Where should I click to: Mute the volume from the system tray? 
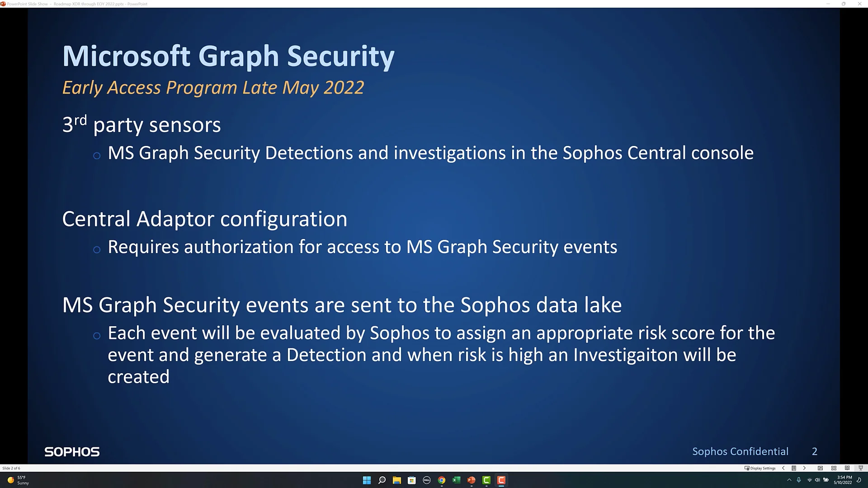point(817,480)
